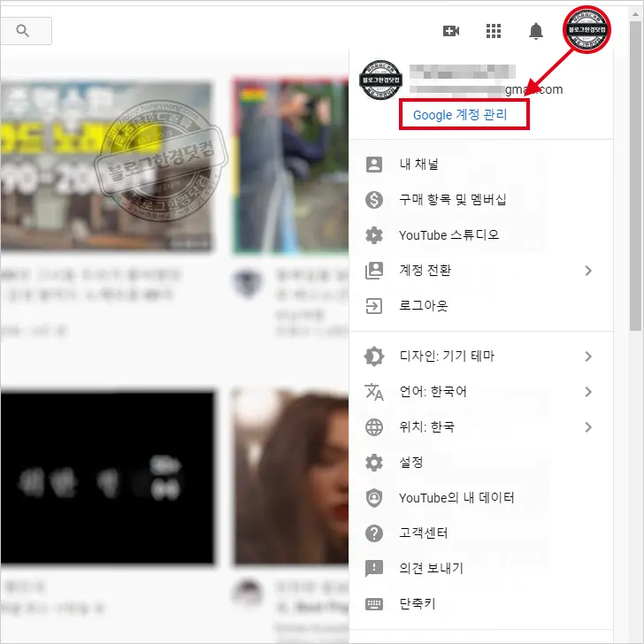Click the shield icon for my data
The width and height of the screenshot is (644, 644).
click(374, 498)
